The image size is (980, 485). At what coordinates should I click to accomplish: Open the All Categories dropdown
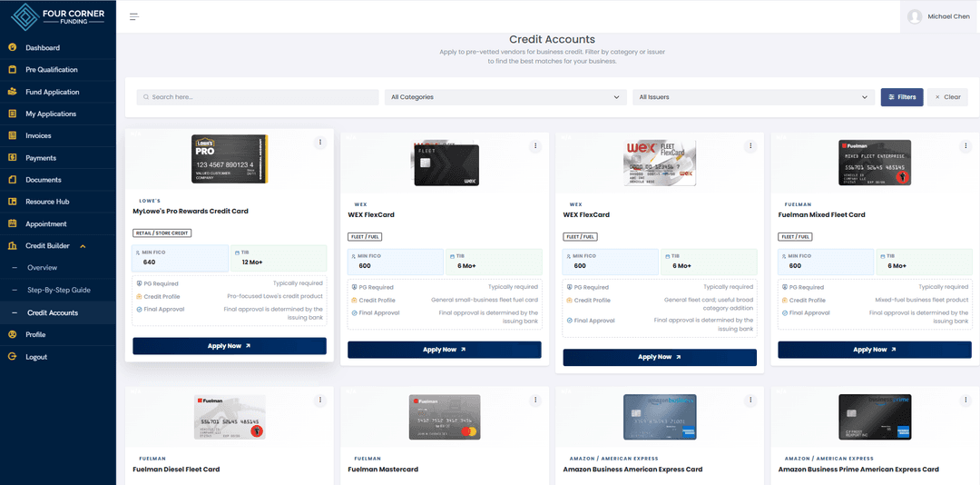505,97
